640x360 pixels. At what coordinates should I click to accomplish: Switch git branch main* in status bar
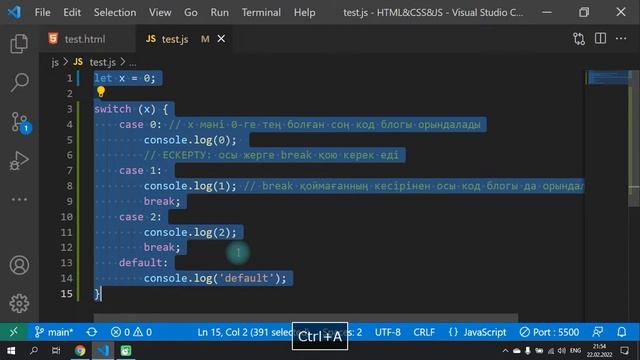click(x=54, y=332)
